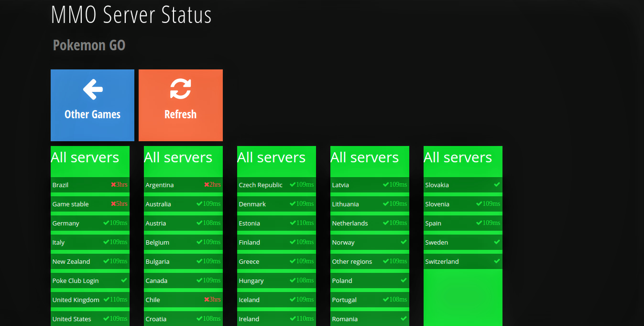Viewport: 644px width, 326px height.
Task: Select the Bulgaria server row
Action: [183, 261]
